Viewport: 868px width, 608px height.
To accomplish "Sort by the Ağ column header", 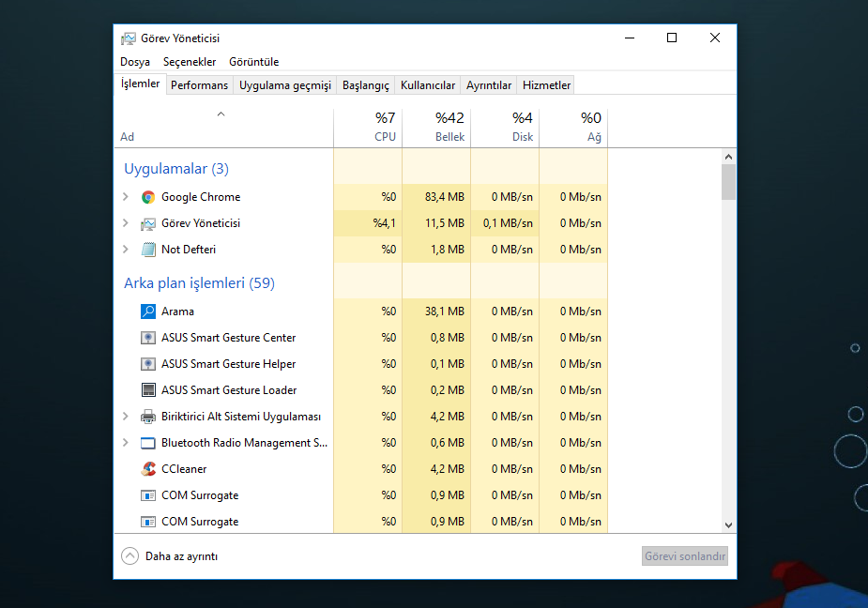I will [x=573, y=128].
